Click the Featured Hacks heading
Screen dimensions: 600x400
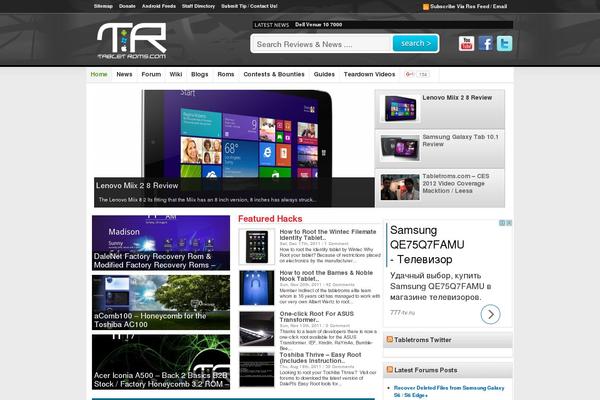[270, 219]
